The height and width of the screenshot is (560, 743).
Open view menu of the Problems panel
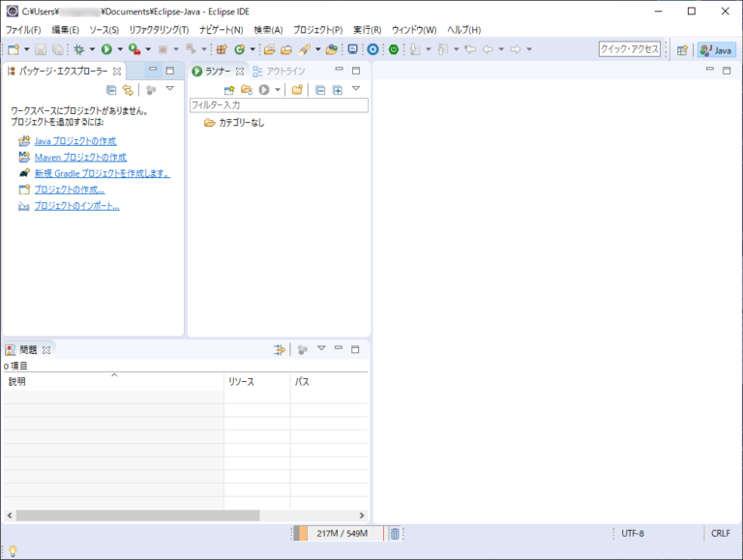point(321,349)
